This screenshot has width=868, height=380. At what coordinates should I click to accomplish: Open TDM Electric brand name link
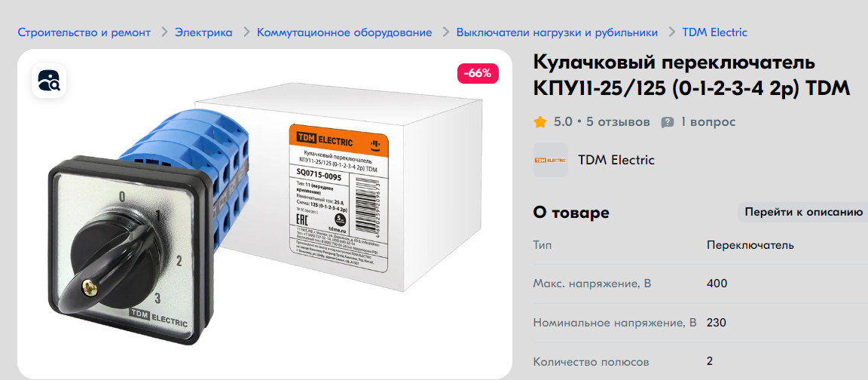tap(616, 160)
